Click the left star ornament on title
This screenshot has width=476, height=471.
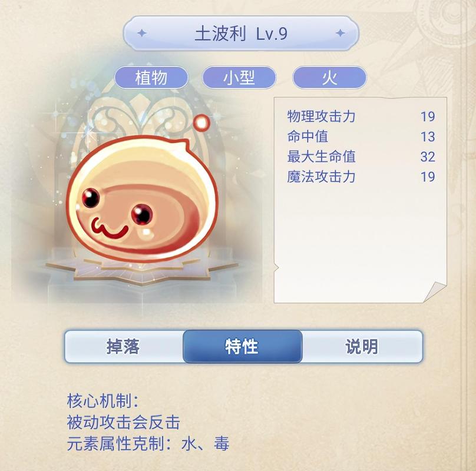click(141, 33)
